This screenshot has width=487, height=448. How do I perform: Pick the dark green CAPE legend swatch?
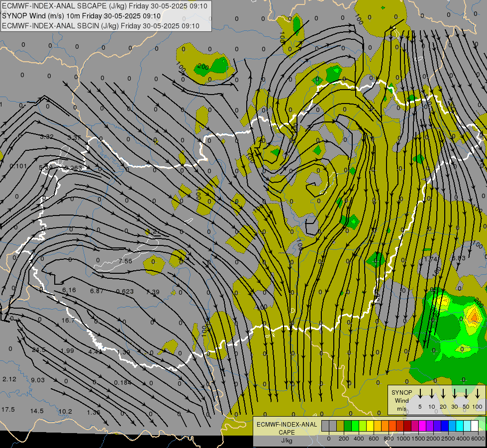tap(348, 426)
